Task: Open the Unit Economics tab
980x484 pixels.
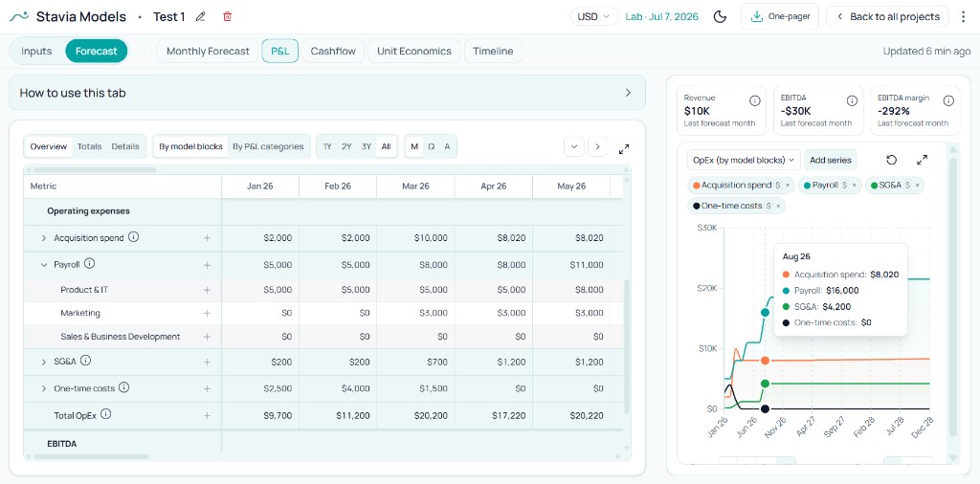Action: click(x=413, y=52)
